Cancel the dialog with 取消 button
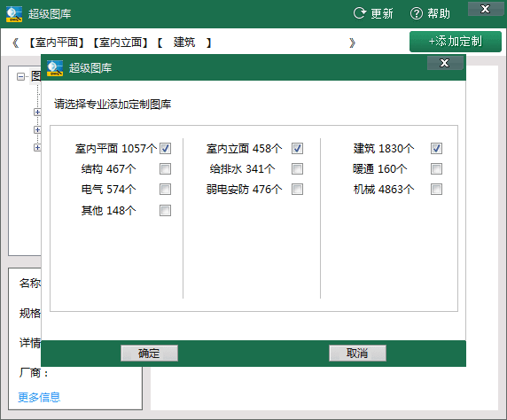507x420 pixels. click(357, 353)
